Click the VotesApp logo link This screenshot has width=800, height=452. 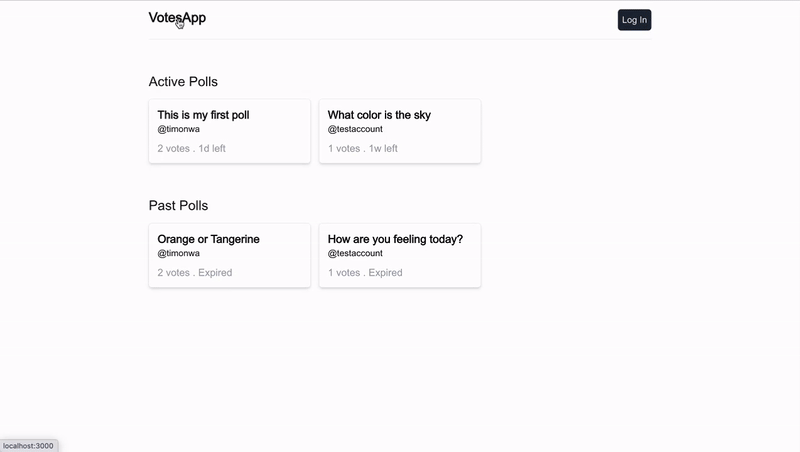[x=177, y=18]
